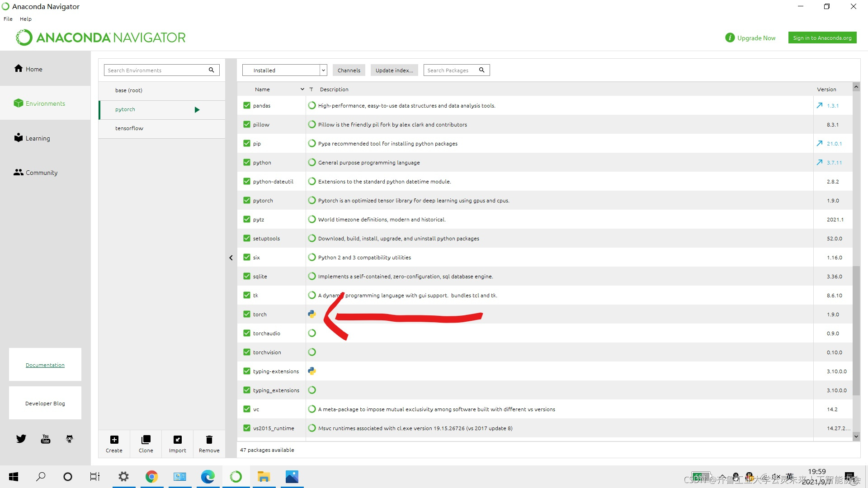This screenshot has width=868, height=488.
Task: Open Task View in the taskbar
Action: 95,477
